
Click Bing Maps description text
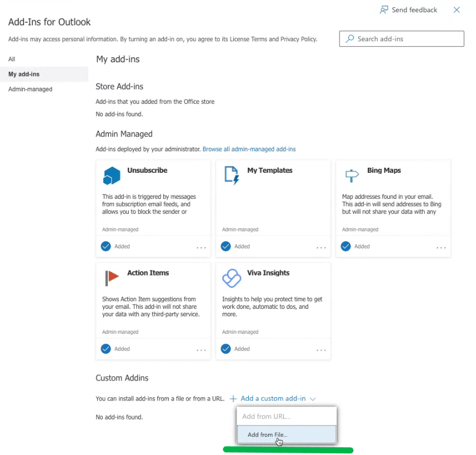tap(392, 204)
